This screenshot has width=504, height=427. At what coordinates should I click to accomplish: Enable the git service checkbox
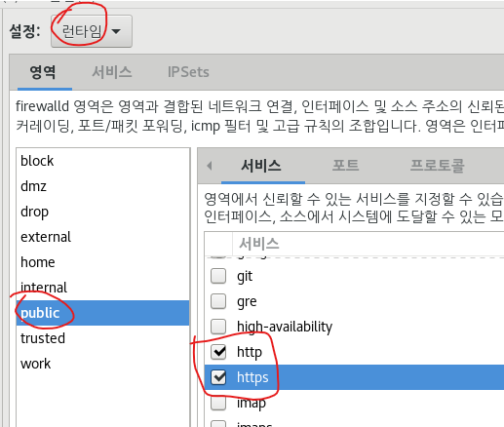[218, 276]
